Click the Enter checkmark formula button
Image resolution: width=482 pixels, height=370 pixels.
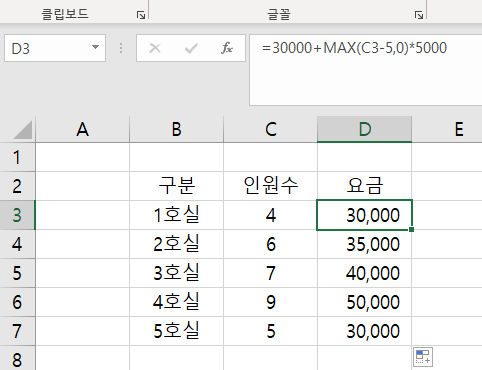click(x=191, y=48)
